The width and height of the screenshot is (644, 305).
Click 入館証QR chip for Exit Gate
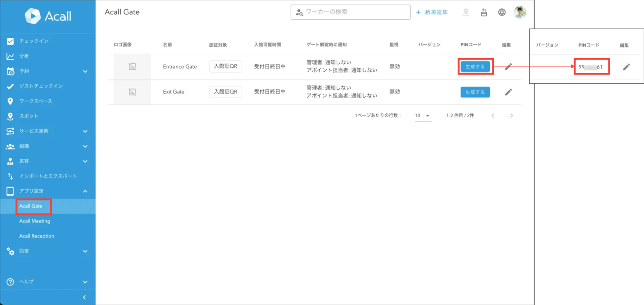click(x=225, y=92)
